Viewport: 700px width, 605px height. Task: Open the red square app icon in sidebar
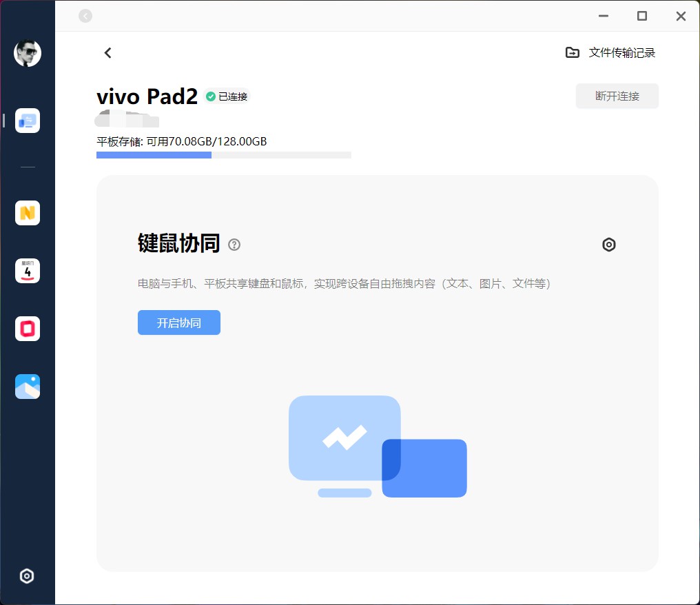28,329
